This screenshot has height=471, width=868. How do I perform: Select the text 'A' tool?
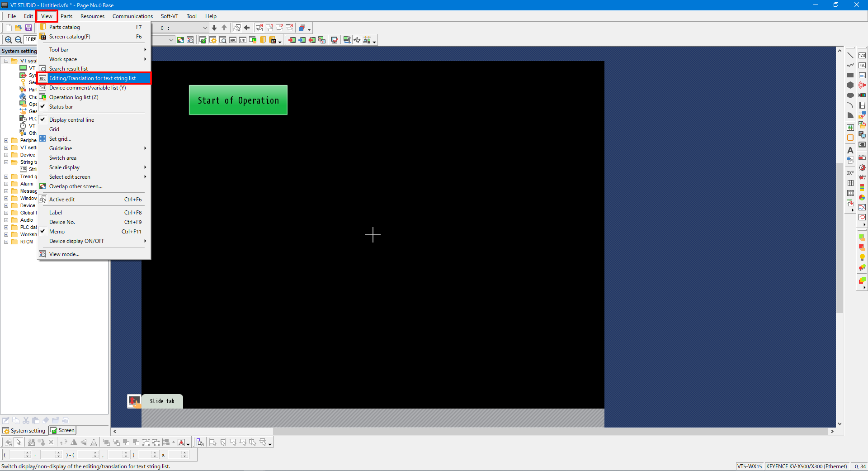pos(850,150)
